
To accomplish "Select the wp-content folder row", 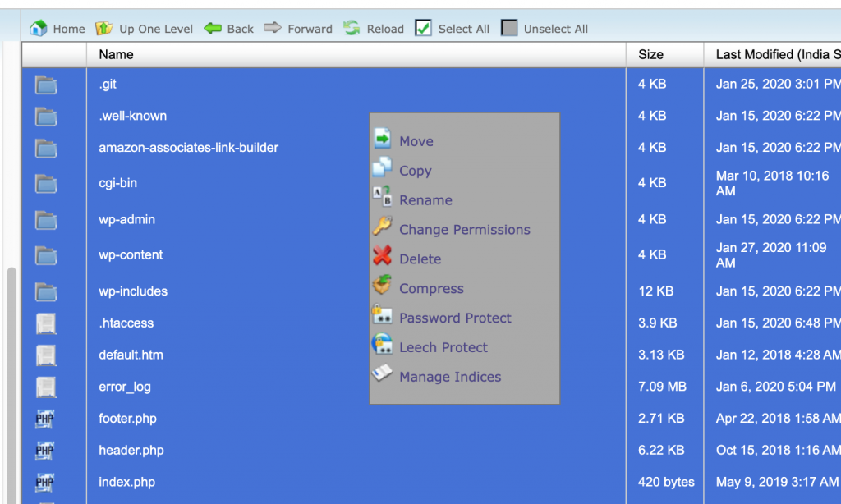I will pyautogui.click(x=131, y=254).
